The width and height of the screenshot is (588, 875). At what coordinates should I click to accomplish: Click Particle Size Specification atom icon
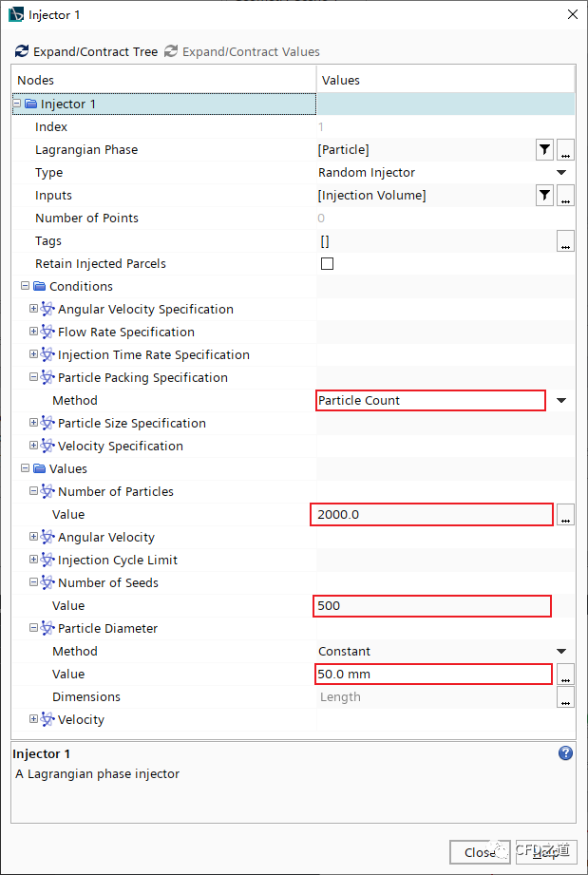pyautogui.click(x=47, y=423)
